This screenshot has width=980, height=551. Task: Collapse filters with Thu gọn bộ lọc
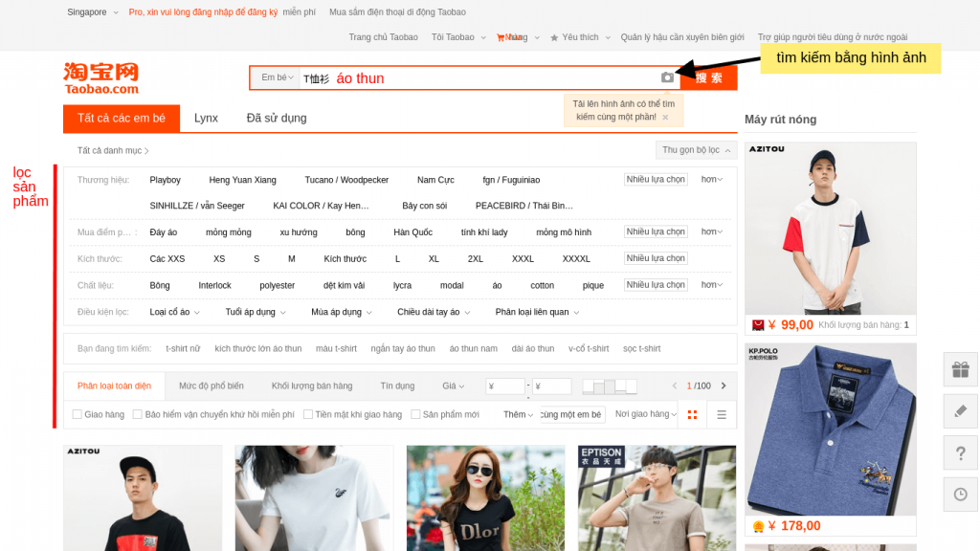point(696,150)
